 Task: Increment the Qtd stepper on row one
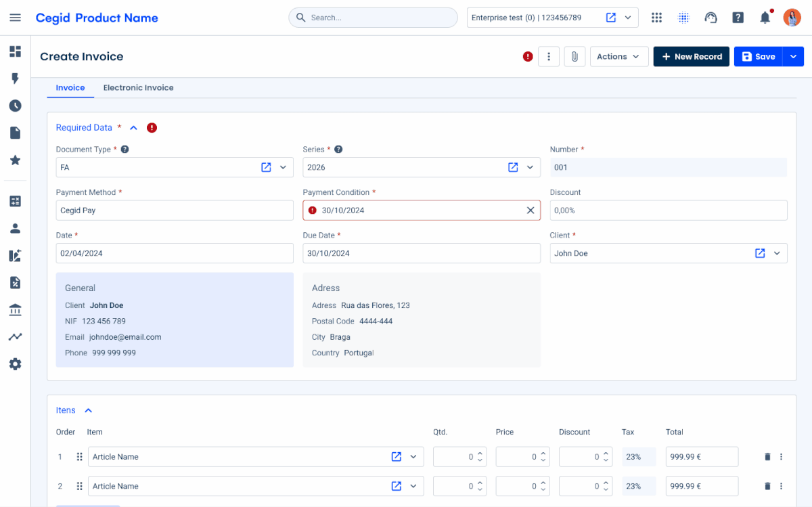(x=479, y=454)
